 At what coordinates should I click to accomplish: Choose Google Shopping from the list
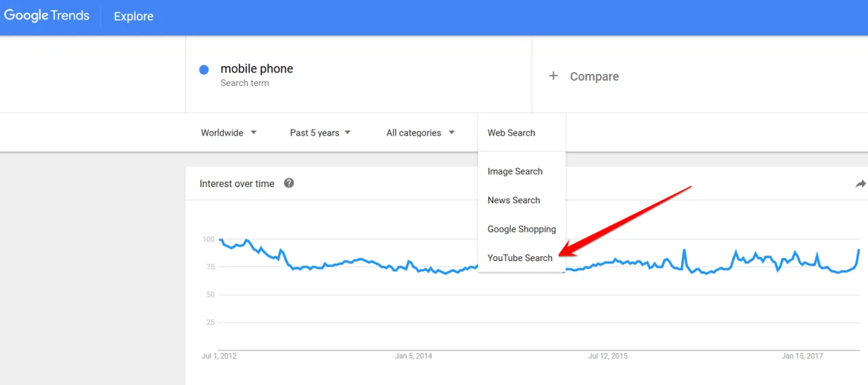point(521,229)
